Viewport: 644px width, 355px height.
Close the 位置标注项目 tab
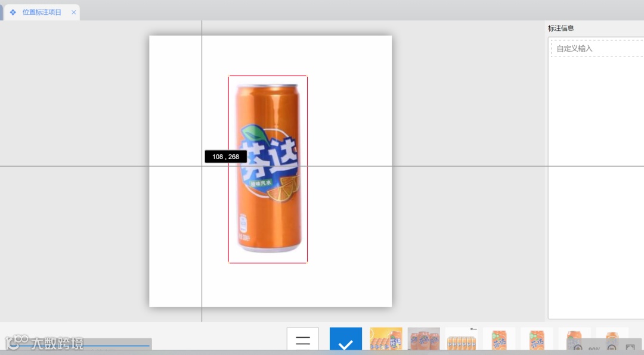[73, 13]
